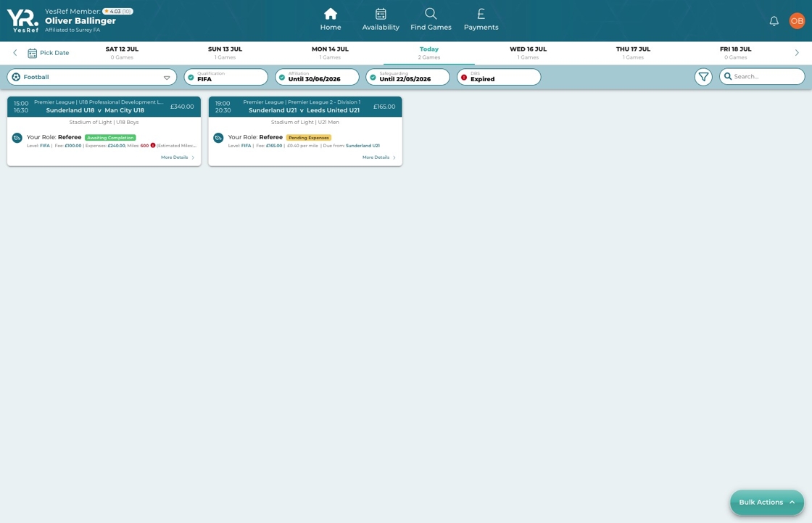Open More Details for Leeds United U21 game
Screen dimensions: 812x523
click(379, 157)
